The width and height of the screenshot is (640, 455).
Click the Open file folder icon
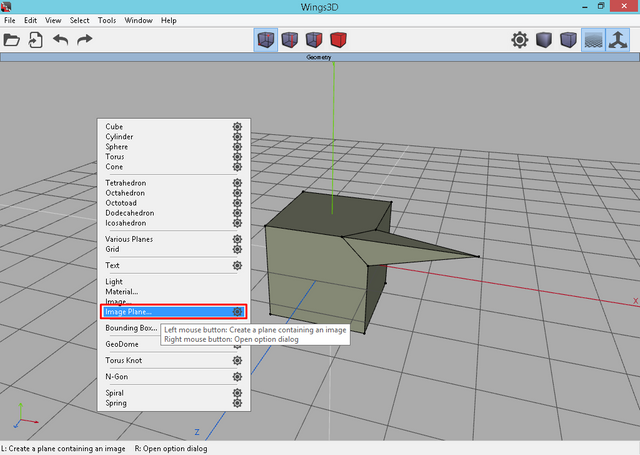[12, 40]
